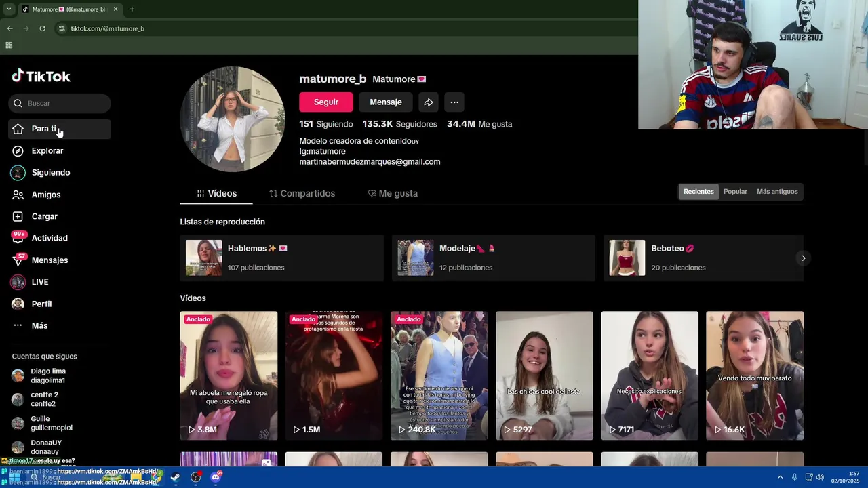Viewport: 868px width, 488px height.
Task: Click the network display tray icon
Action: pos(809,477)
